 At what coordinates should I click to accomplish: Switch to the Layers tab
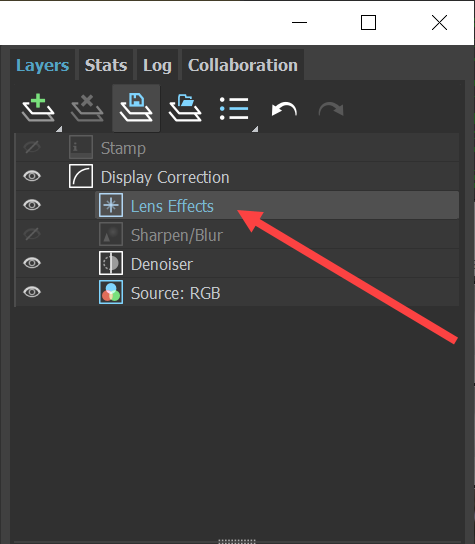tap(43, 65)
